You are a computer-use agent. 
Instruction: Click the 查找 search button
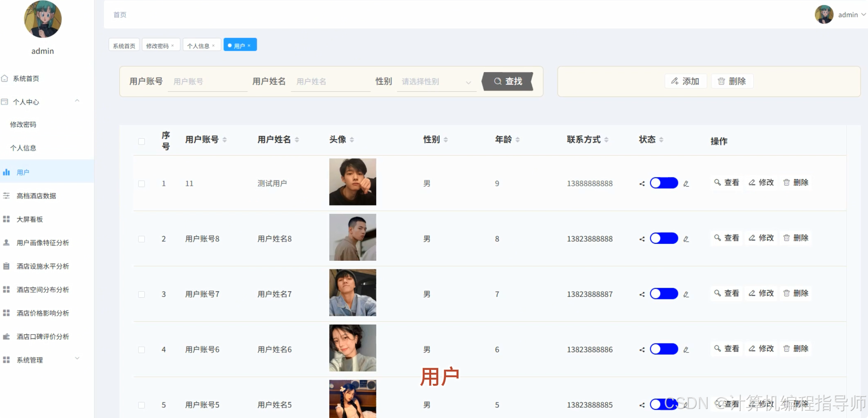point(507,82)
